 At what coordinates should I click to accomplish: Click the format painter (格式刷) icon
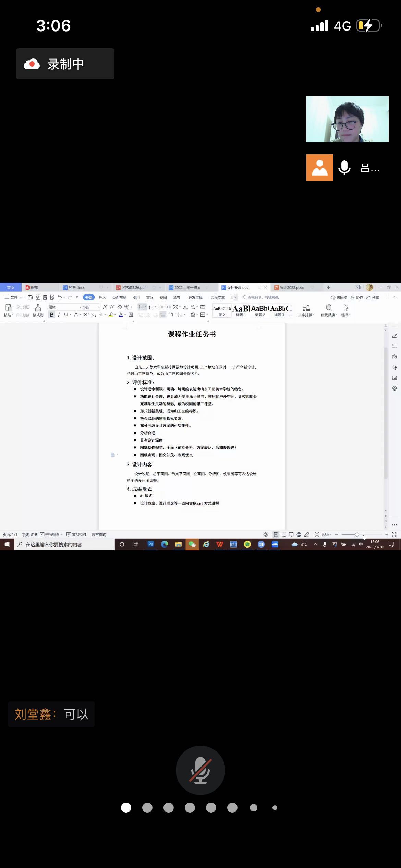(x=38, y=310)
